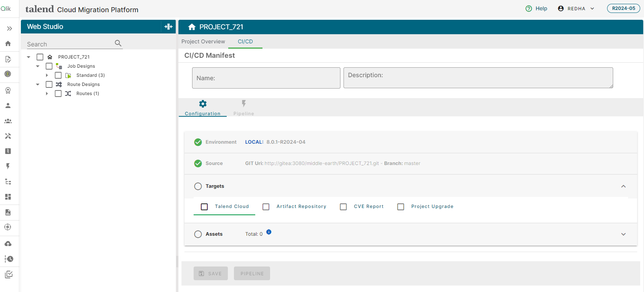Image resolution: width=644 pixels, height=292 pixels.
Task: Collapse the PROJECT_721 tree node arrow
Action: coord(29,57)
